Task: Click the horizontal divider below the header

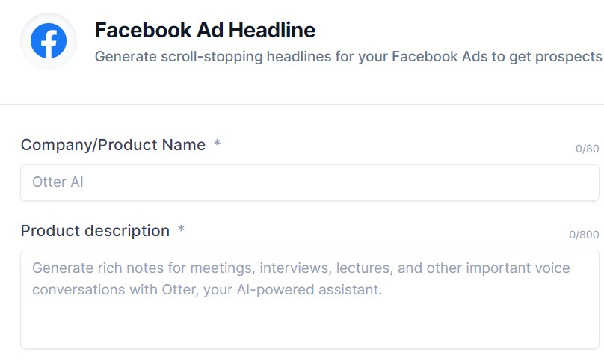Action: point(302,104)
